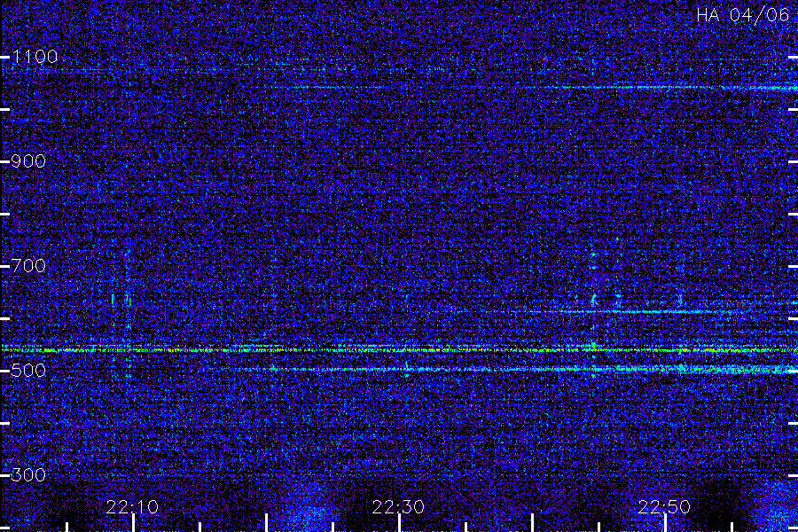Click the 900 frequency axis label

[x=28, y=161]
